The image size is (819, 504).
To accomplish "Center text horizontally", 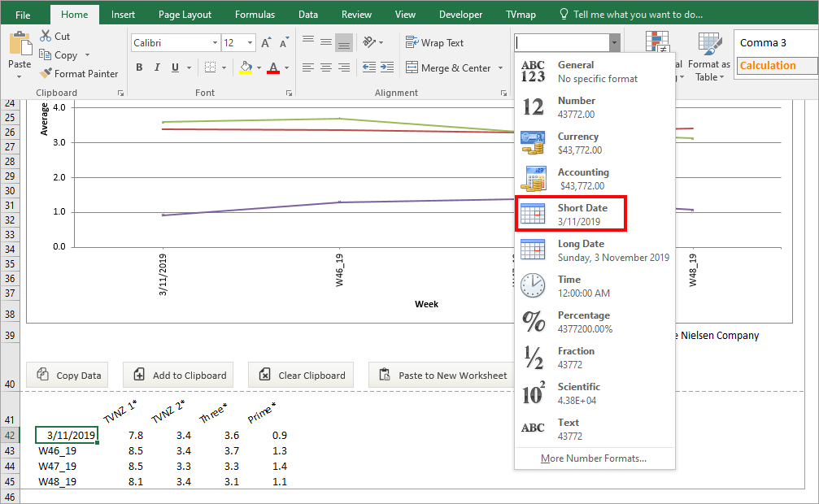I will [x=326, y=67].
